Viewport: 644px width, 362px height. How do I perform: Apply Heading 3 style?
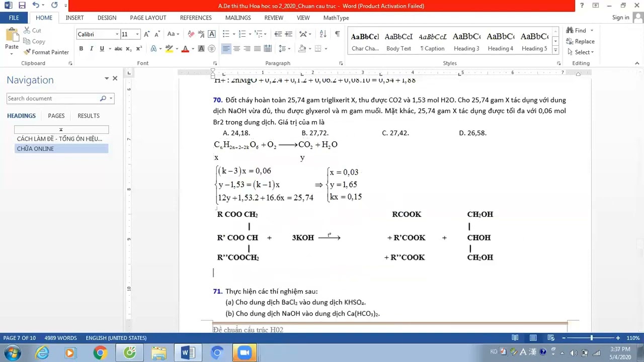[x=466, y=41]
